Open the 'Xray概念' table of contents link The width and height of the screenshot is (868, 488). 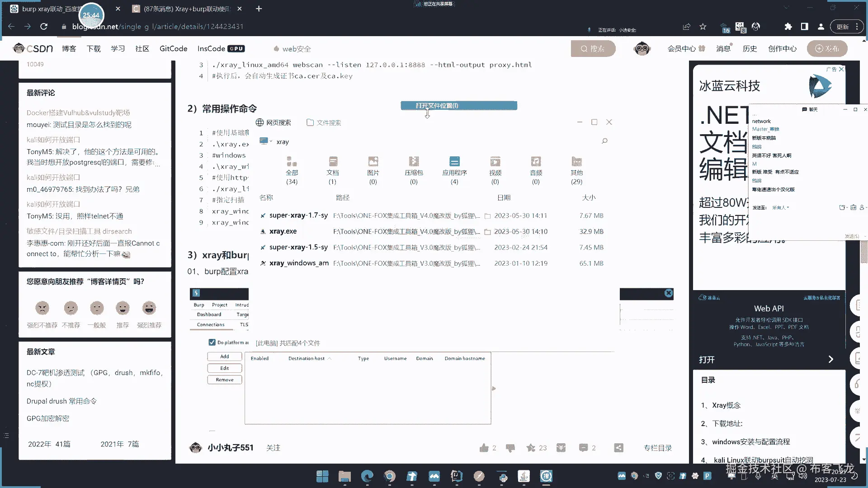[x=726, y=405]
